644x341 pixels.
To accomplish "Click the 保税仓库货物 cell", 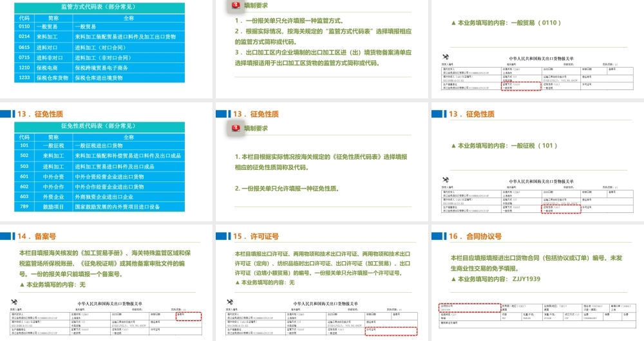I will (53, 78).
